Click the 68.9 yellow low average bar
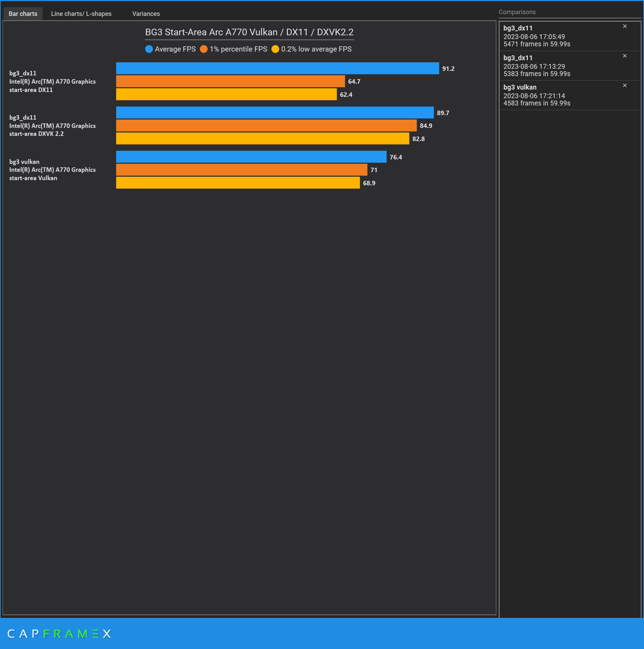 click(x=238, y=183)
